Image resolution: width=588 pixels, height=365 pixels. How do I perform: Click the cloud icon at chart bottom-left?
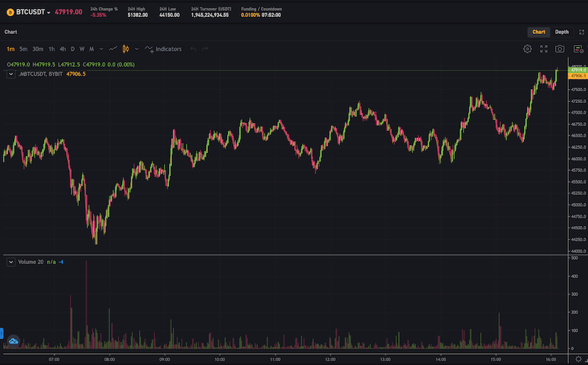(13, 341)
